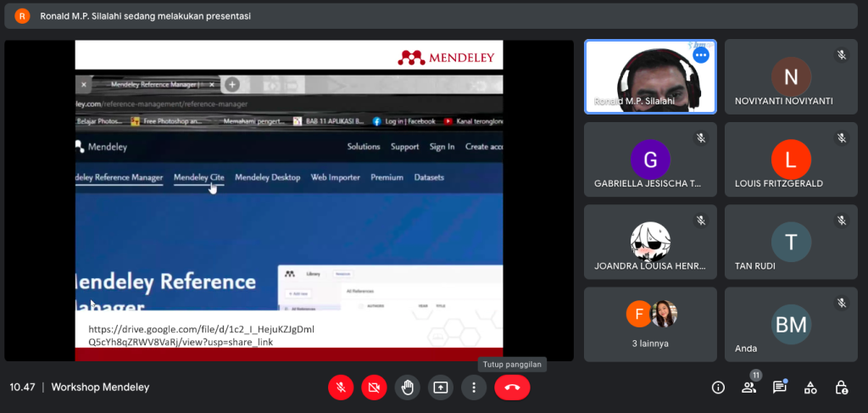Click Create account link

pyautogui.click(x=484, y=147)
